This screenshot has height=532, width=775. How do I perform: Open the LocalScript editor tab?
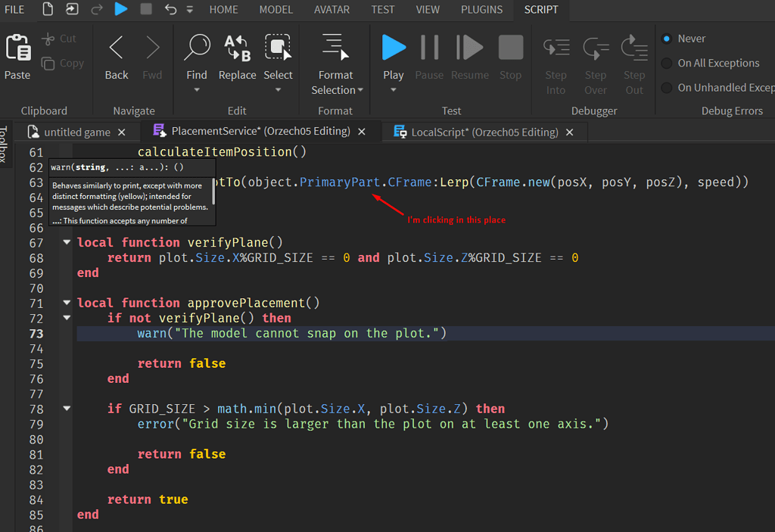click(484, 131)
